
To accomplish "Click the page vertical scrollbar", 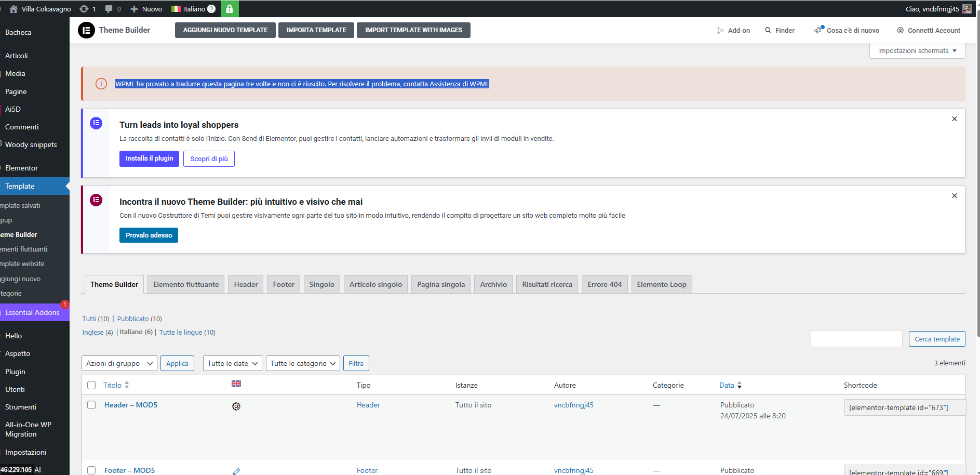I will pos(978,174).
